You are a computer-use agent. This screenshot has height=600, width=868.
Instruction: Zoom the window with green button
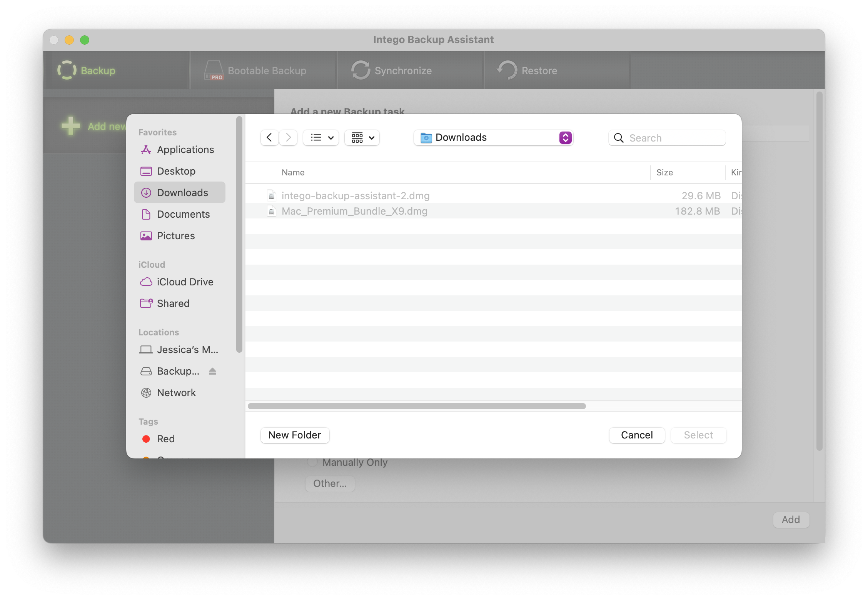85,40
